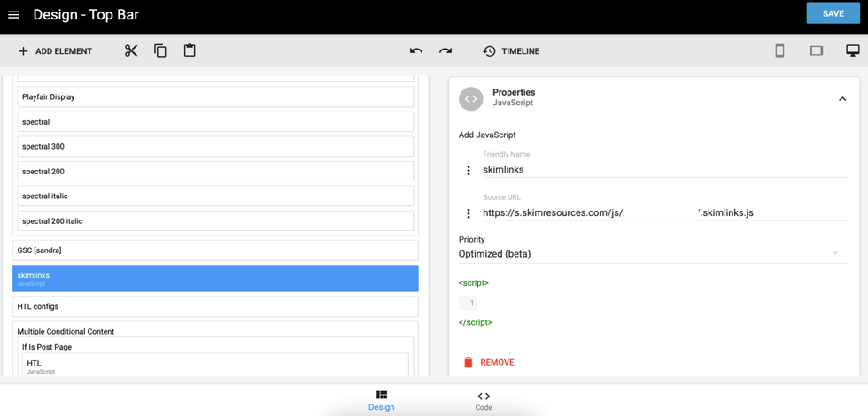This screenshot has width=868, height=416.
Task: Click Add Element in the toolbar
Action: click(x=55, y=51)
